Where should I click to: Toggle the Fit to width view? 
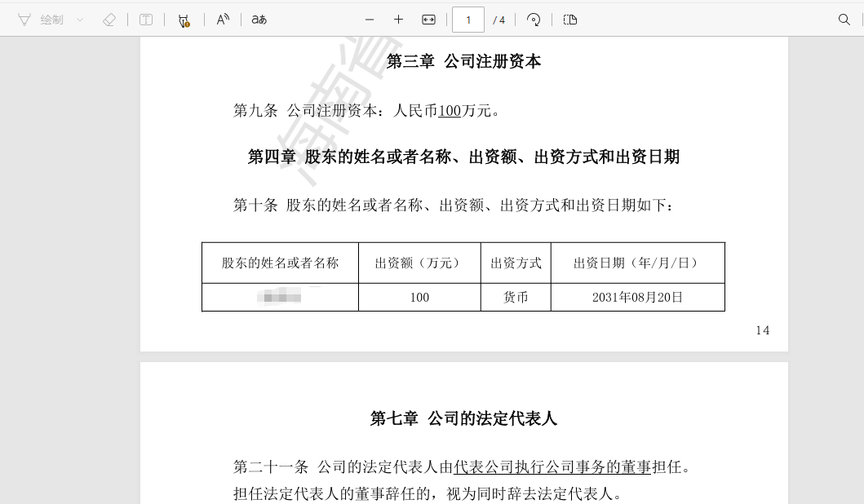[428, 20]
